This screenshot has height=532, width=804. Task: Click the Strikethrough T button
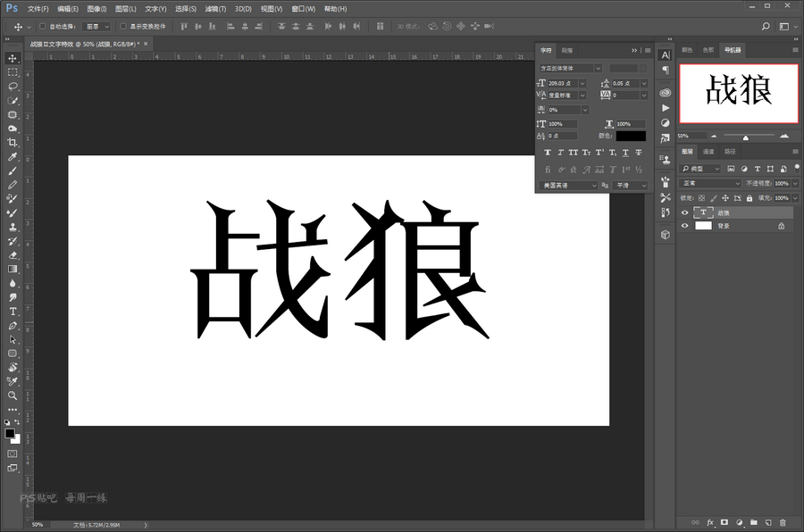[639, 153]
